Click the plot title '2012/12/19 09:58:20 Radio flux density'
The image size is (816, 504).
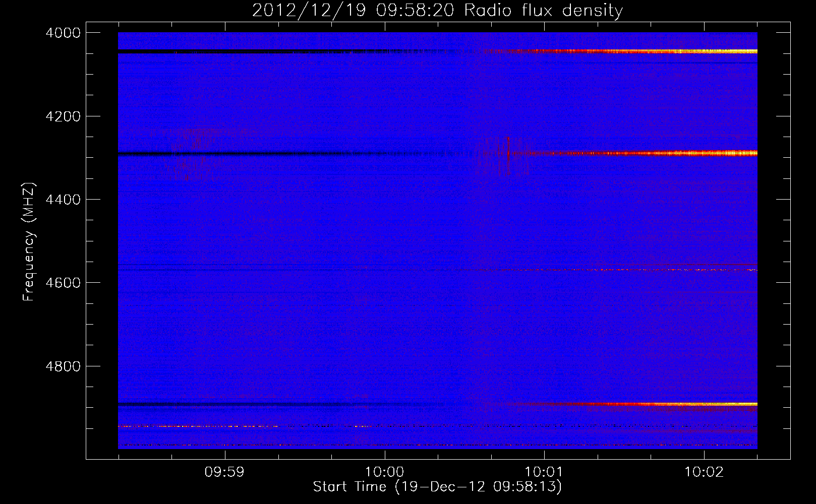coord(437,10)
